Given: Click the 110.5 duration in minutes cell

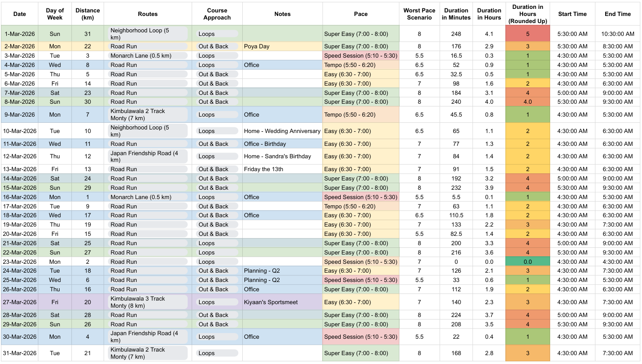Looking at the screenshot, I should click(456, 215).
